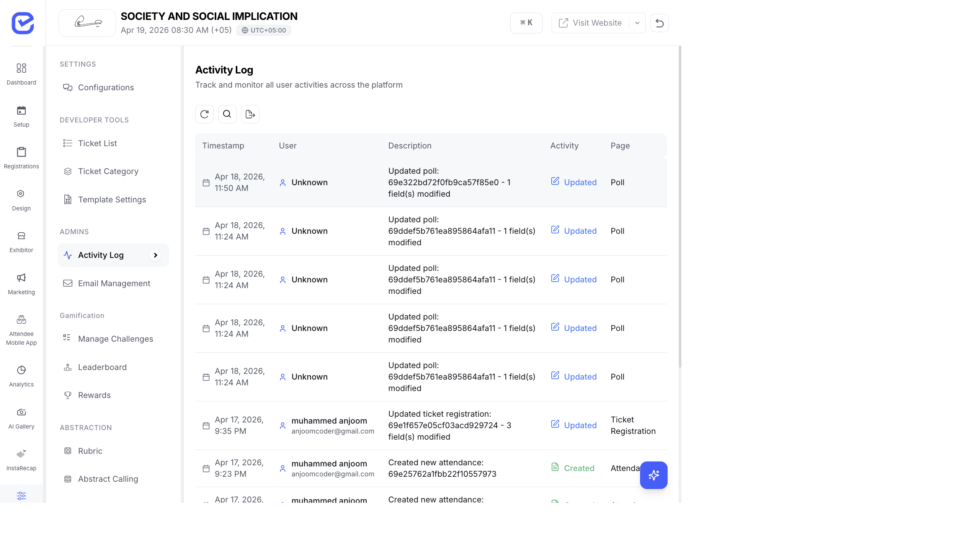Screen dimensions: 980x551
Task: Click the Updated edit icon in the 9:35 PM row
Action: point(555,424)
